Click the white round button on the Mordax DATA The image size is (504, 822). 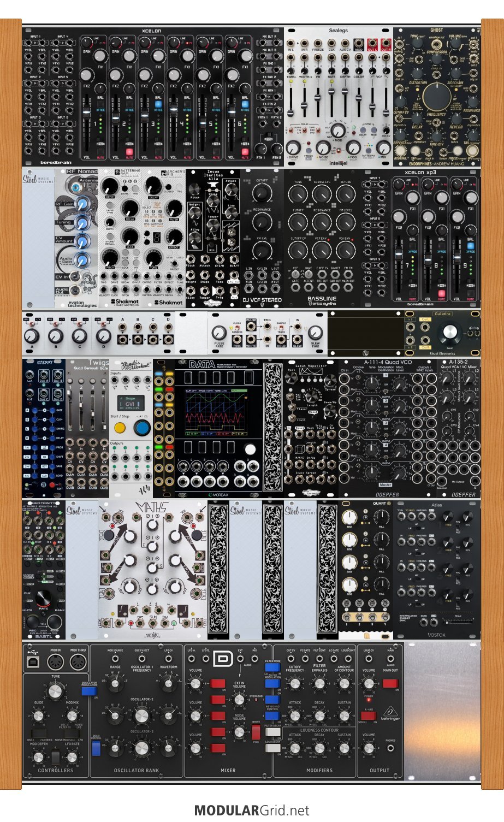pyautogui.click(x=250, y=450)
